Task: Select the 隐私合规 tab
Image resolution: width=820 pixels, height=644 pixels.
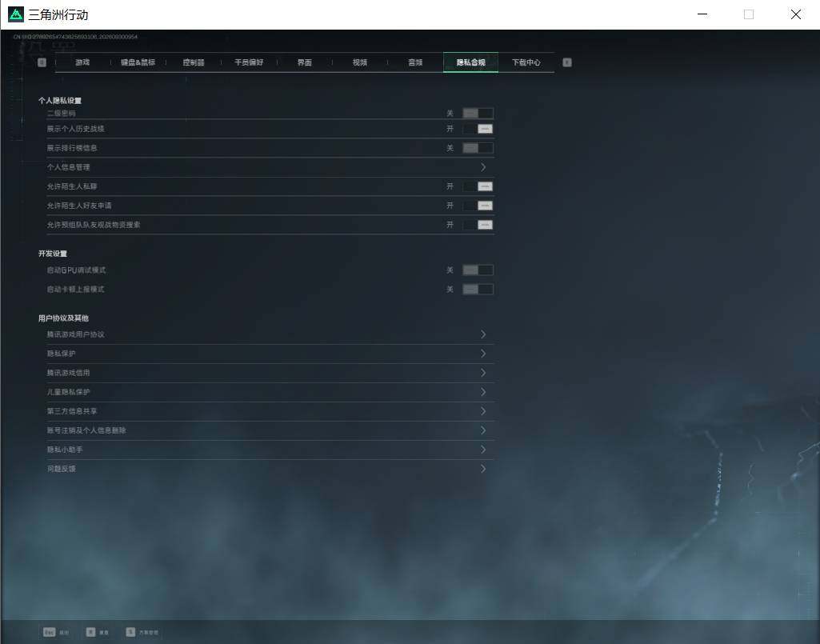Action: pyautogui.click(x=470, y=62)
